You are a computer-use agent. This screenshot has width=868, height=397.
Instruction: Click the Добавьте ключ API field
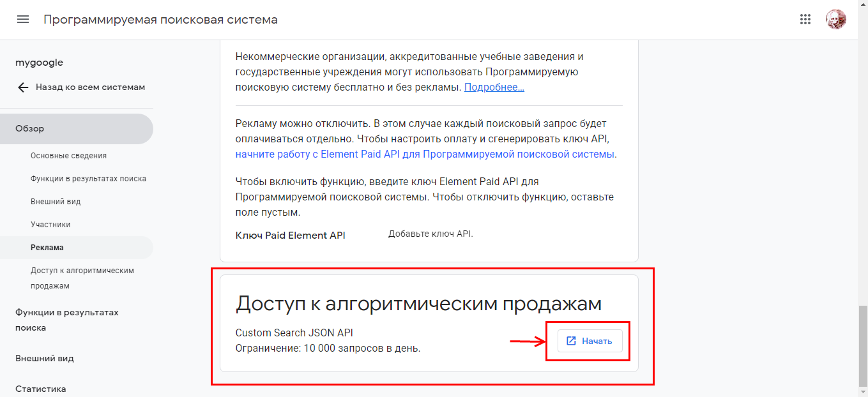[x=430, y=234]
